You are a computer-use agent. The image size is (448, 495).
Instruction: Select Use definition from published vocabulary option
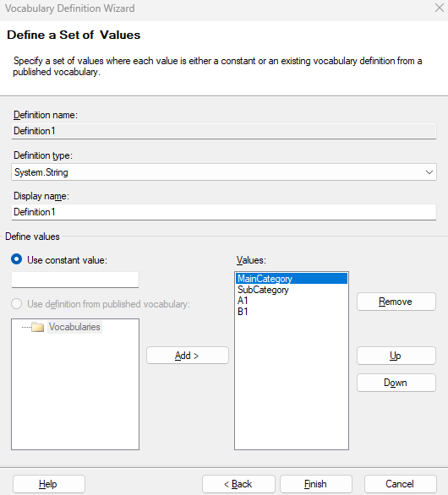(x=16, y=304)
